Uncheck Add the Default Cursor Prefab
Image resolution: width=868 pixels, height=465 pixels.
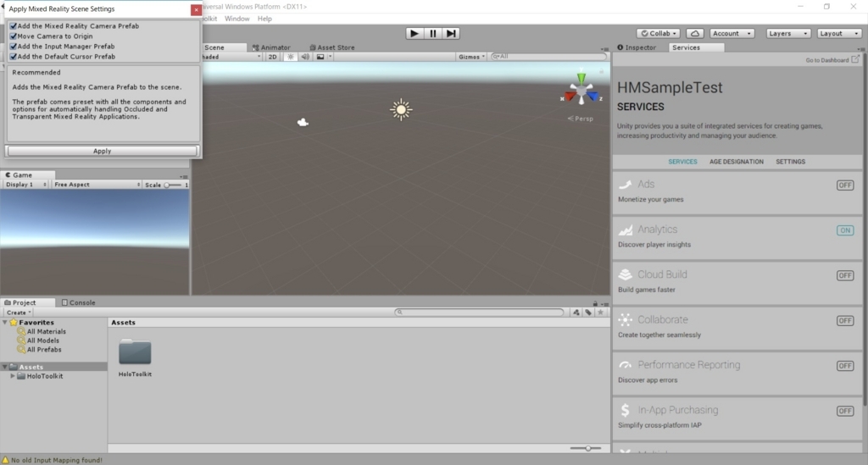(14, 57)
